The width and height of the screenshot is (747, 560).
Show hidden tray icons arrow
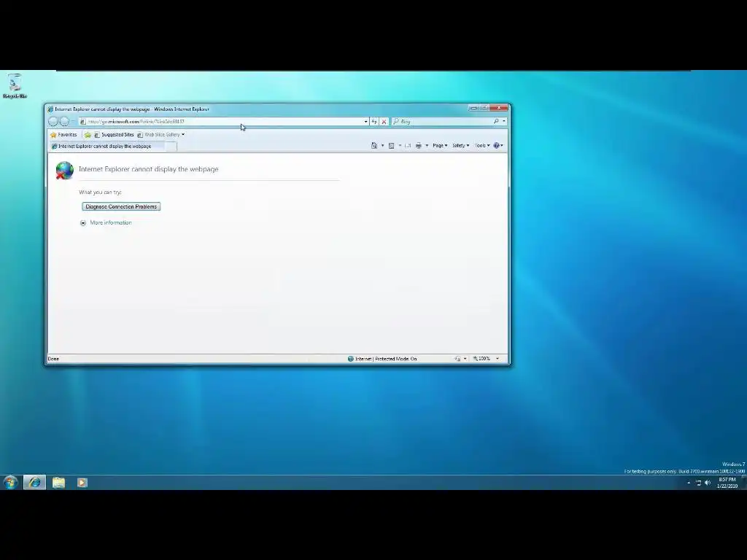[x=689, y=483]
